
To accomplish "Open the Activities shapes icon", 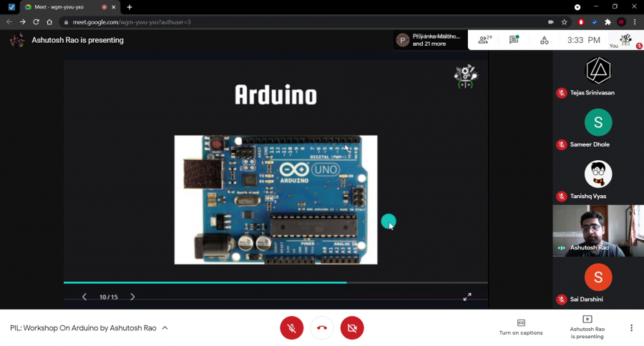I will (x=544, y=40).
